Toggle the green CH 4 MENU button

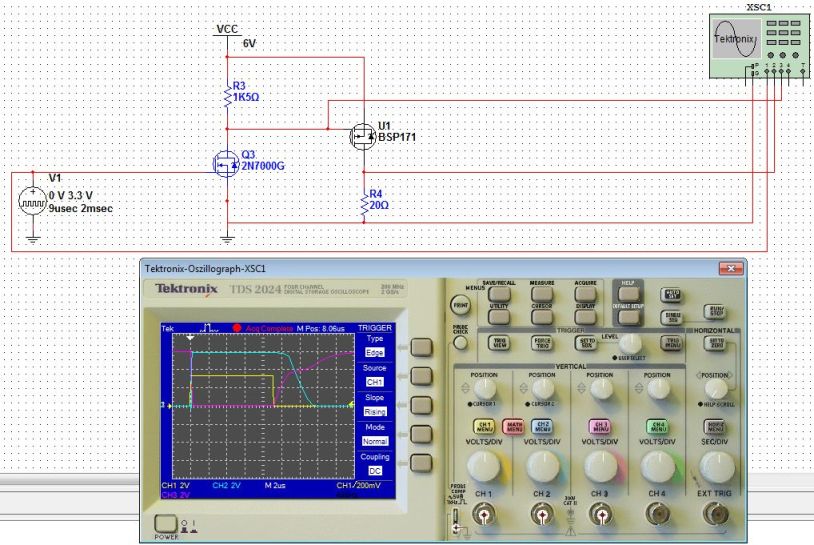pos(658,427)
